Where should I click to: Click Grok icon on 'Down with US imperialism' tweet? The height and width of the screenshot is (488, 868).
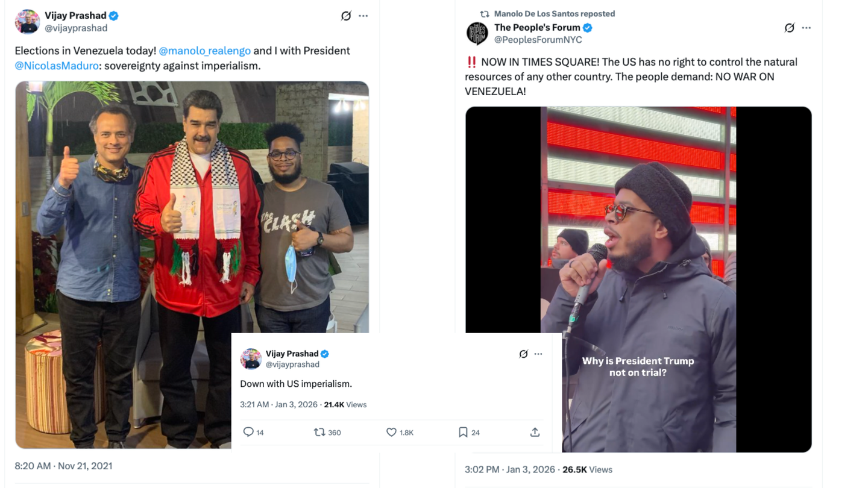click(523, 354)
